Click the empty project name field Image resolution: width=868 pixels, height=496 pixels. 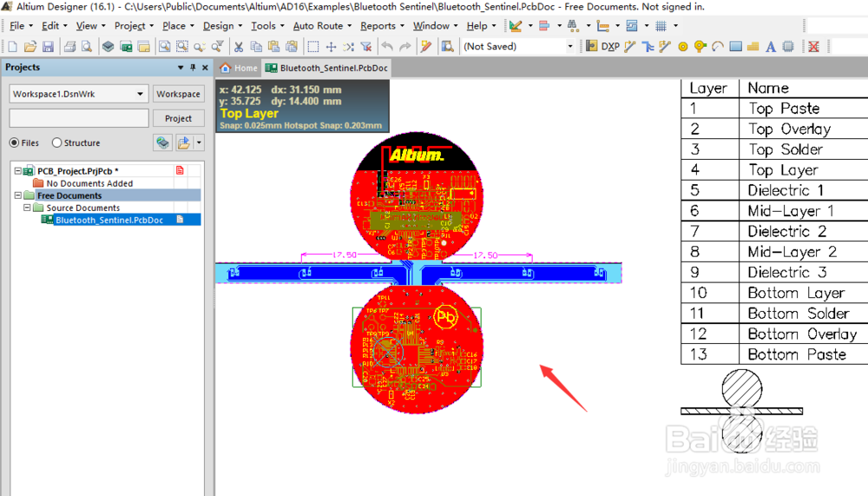(x=79, y=118)
